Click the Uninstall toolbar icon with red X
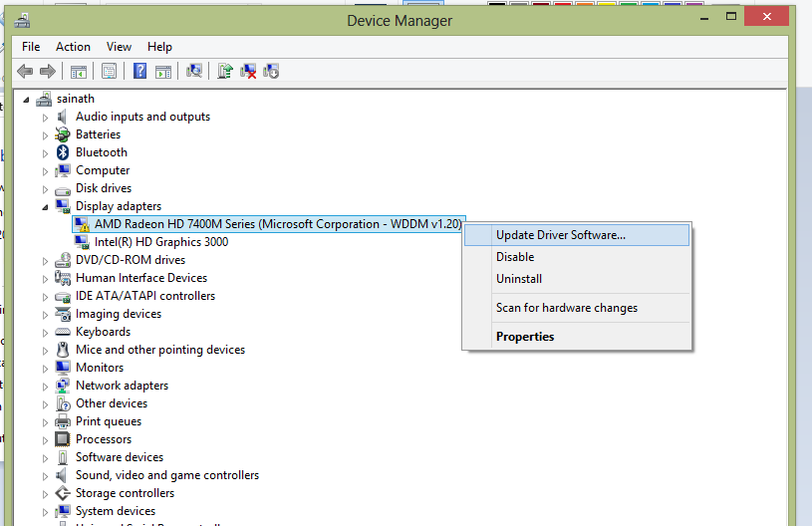812x526 pixels. pos(248,71)
